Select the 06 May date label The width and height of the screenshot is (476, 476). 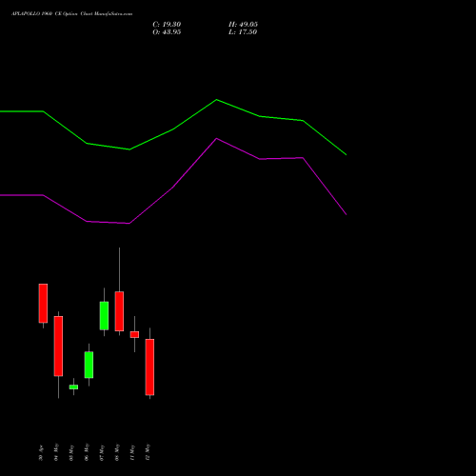(x=87, y=452)
